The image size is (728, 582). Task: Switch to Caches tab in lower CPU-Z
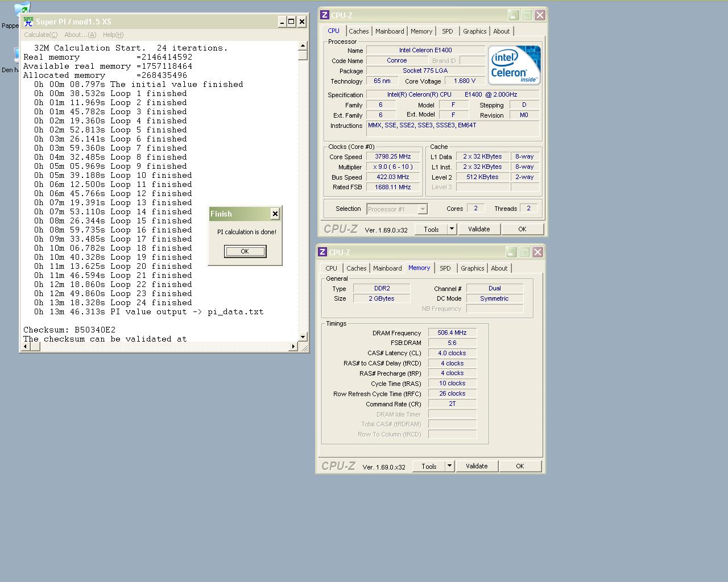coord(357,268)
